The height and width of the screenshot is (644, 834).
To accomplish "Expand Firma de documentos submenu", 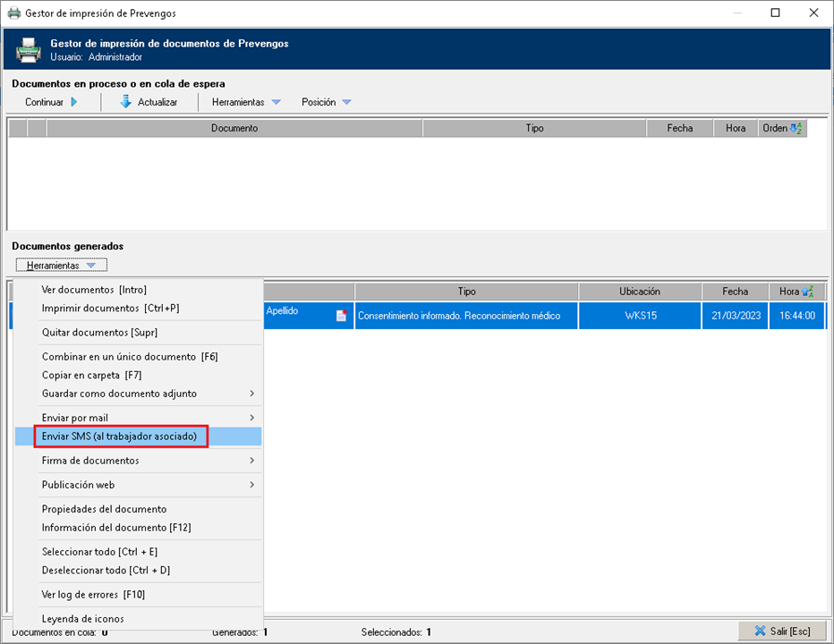I will 139,461.
